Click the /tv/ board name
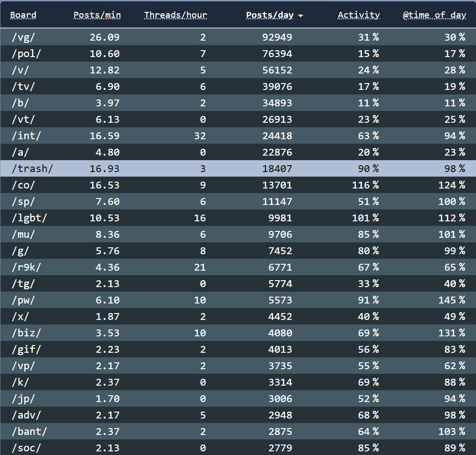The height and width of the screenshot is (455, 476). coord(23,86)
